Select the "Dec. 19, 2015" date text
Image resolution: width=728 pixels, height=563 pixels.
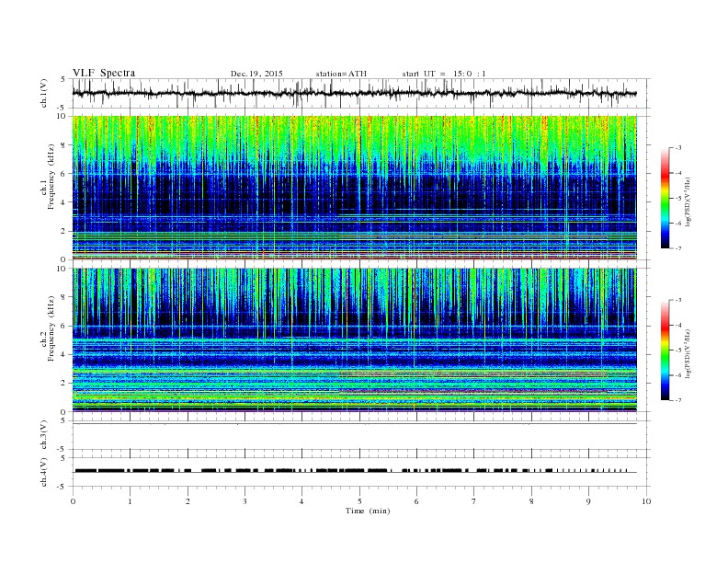point(256,74)
